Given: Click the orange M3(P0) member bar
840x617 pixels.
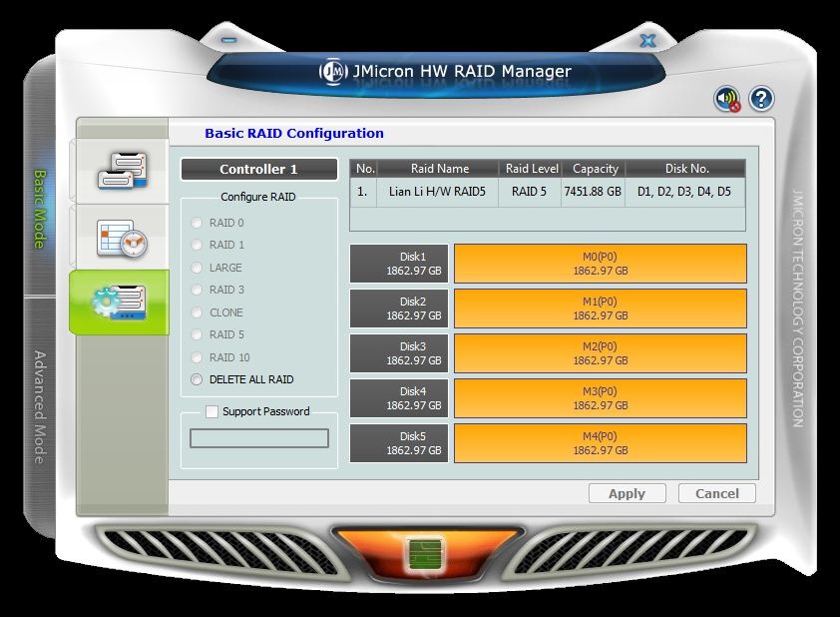Looking at the screenshot, I should coord(600,398).
